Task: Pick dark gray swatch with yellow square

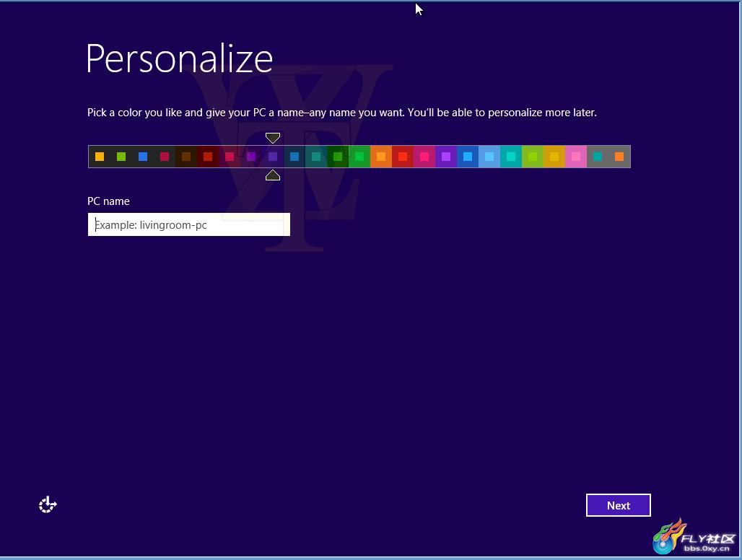Action: [100, 157]
